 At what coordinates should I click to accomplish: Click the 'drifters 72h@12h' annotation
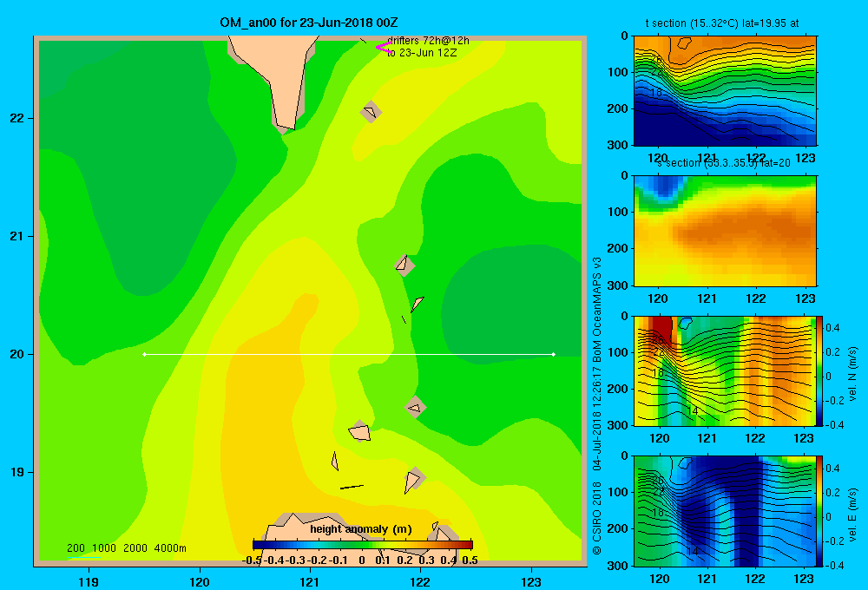pos(428,41)
